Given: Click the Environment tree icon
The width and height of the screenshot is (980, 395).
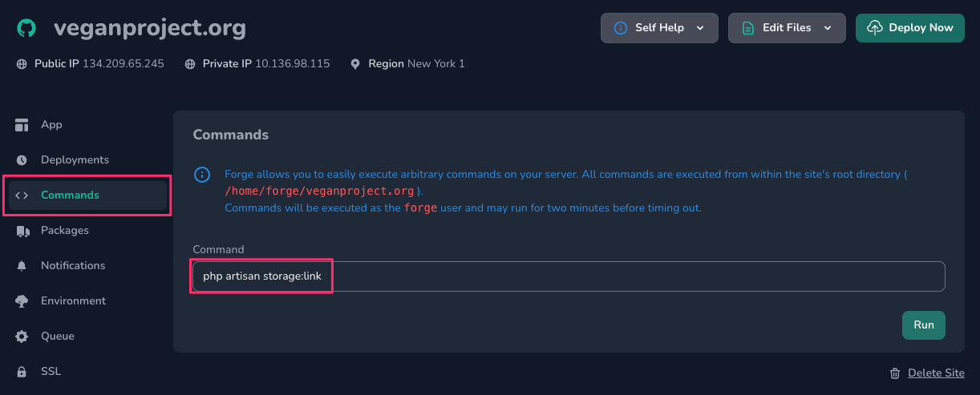Looking at the screenshot, I should (22, 301).
